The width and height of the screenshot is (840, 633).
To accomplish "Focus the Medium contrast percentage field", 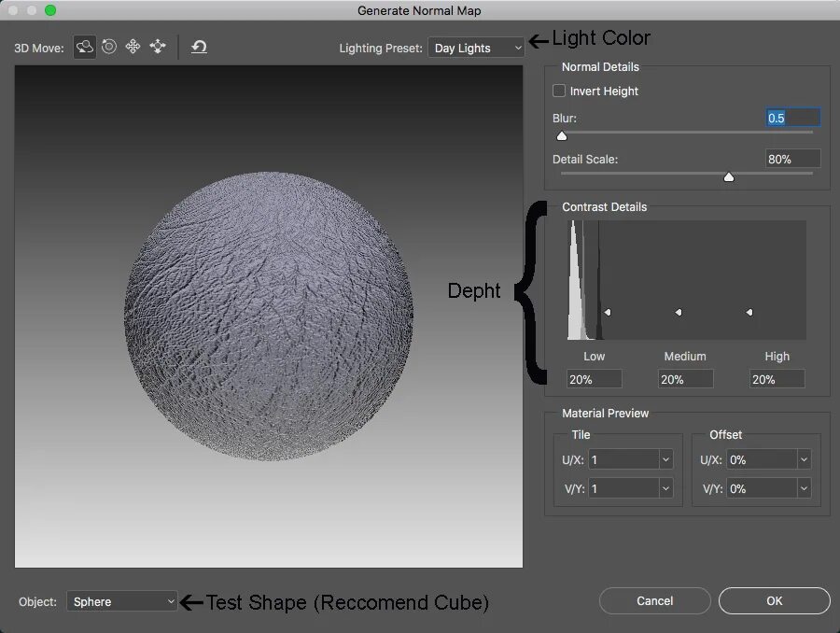I will tap(686, 379).
